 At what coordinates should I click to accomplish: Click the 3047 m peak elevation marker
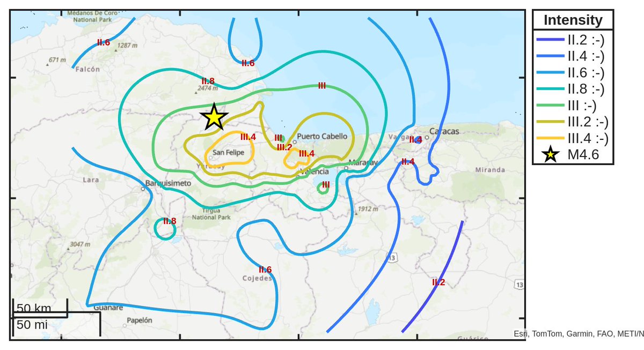click(x=79, y=244)
